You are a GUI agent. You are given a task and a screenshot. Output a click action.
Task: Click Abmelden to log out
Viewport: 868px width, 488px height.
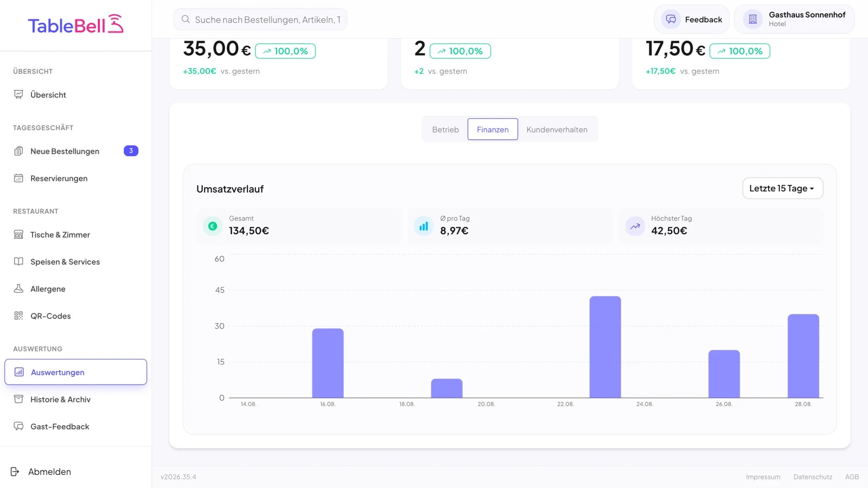41,472
